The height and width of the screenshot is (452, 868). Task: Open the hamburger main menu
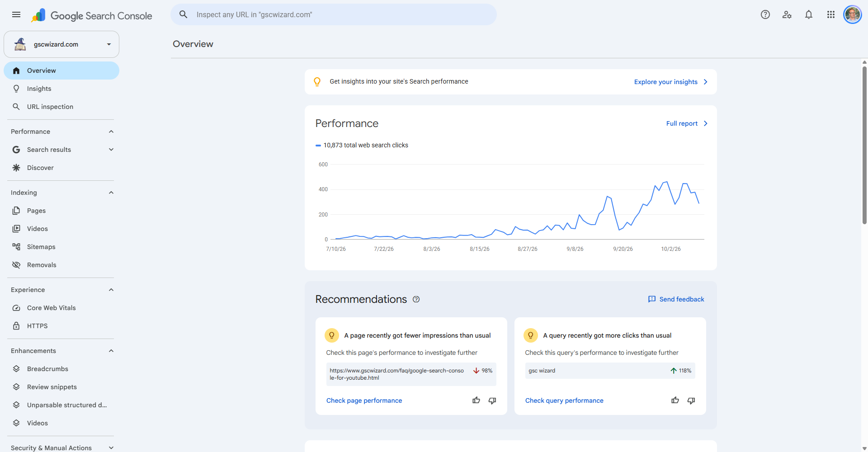[x=16, y=14]
